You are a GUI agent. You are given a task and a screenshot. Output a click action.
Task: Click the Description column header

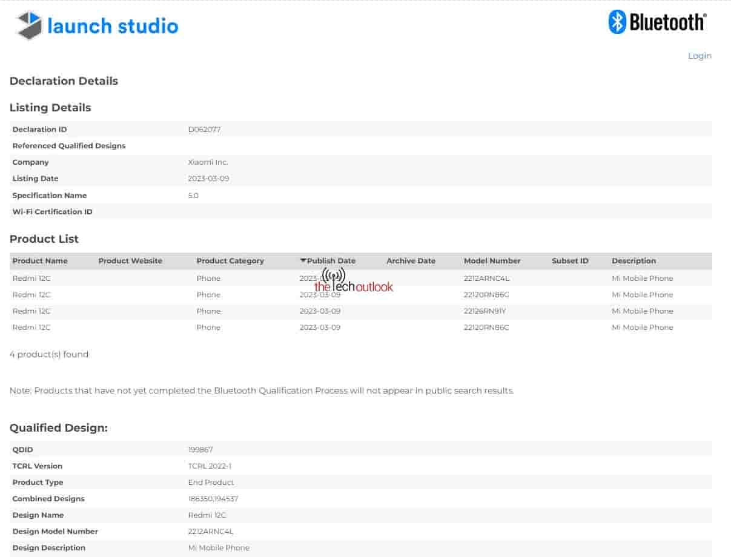pos(633,261)
